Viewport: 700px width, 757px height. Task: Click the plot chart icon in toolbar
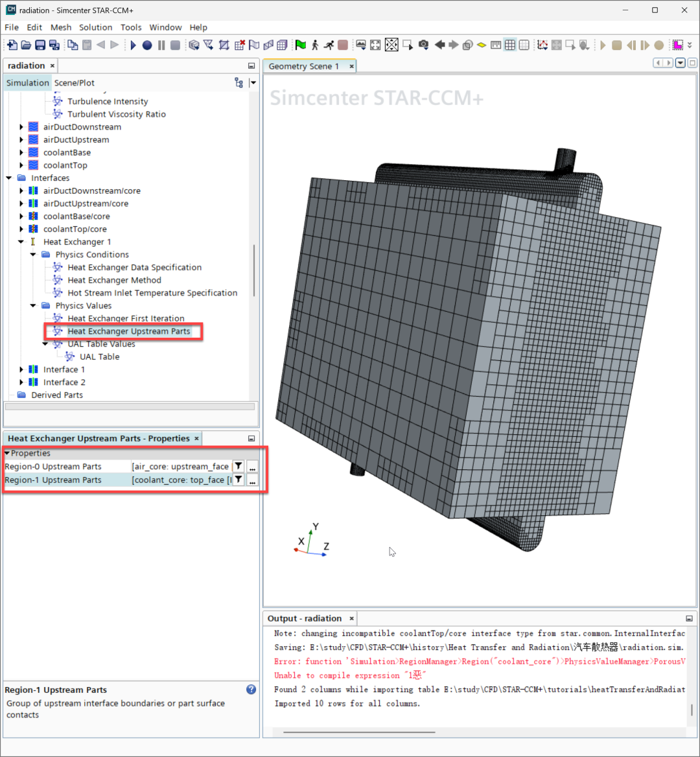tap(542, 45)
